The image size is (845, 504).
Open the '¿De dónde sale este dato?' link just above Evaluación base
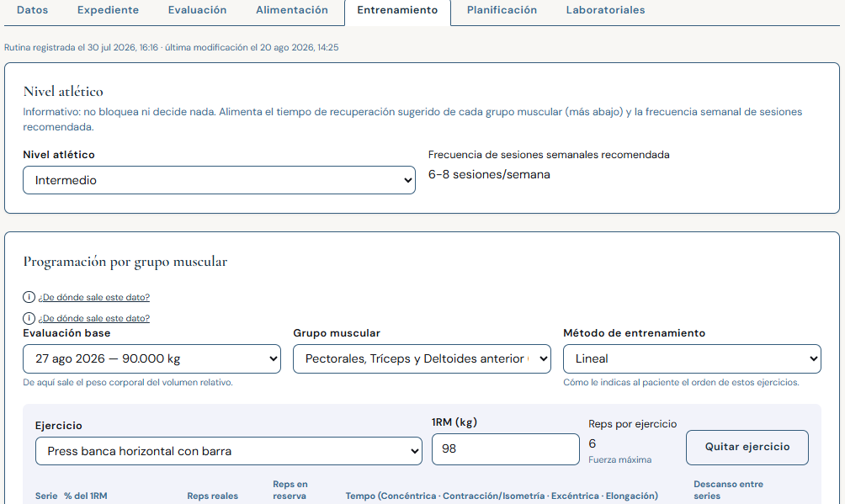93,318
